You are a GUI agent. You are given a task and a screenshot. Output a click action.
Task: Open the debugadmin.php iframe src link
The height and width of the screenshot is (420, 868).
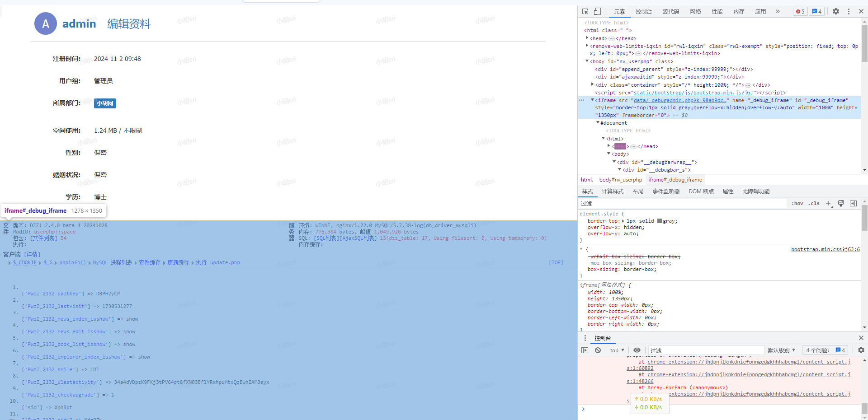point(680,100)
